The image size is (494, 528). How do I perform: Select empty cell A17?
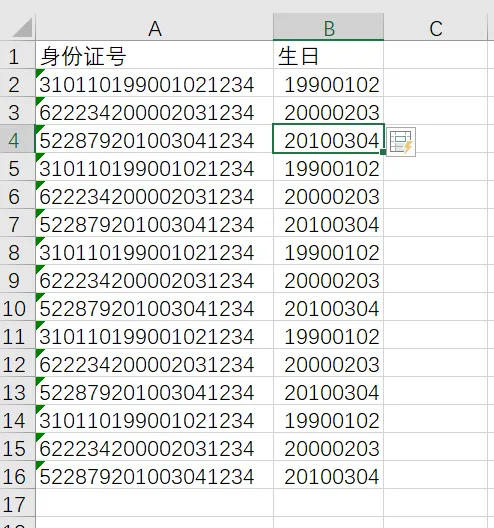pos(154,503)
